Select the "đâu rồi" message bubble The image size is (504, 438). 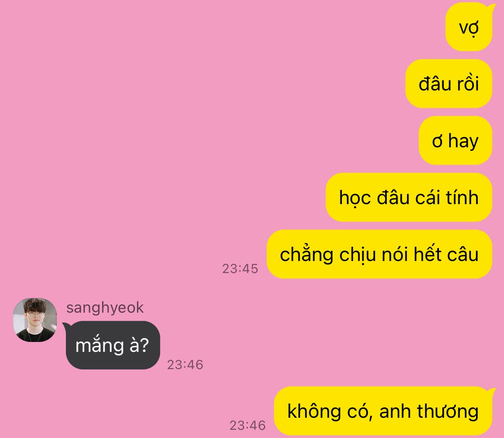[x=449, y=84]
